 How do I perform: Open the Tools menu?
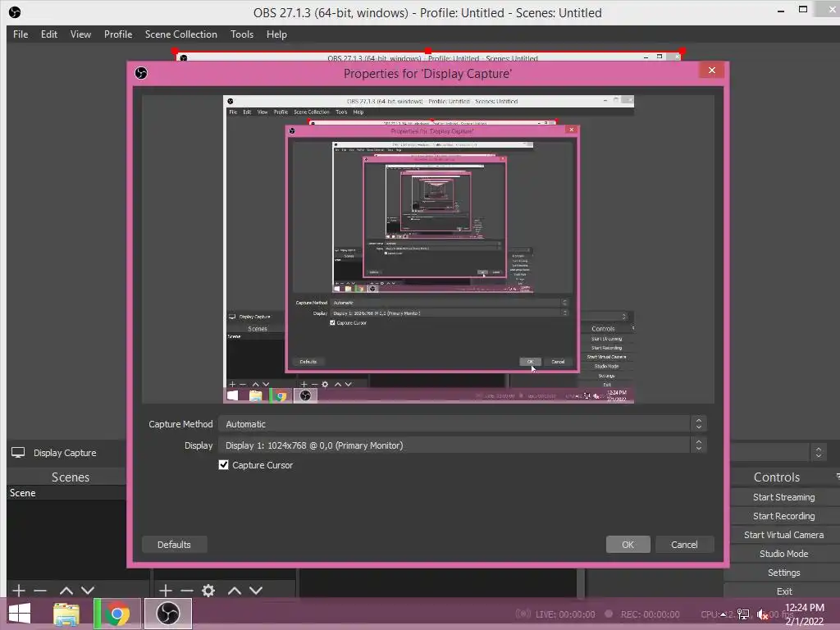pyautogui.click(x=242, y=34)
